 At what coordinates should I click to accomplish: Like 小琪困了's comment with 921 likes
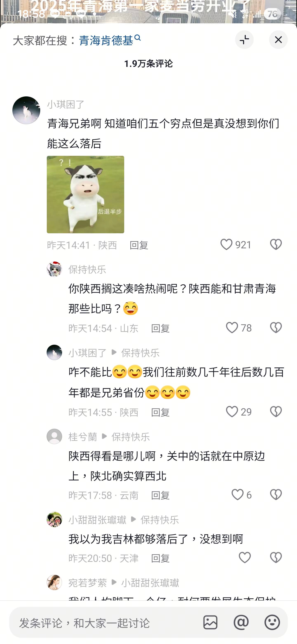coord(226,244)
